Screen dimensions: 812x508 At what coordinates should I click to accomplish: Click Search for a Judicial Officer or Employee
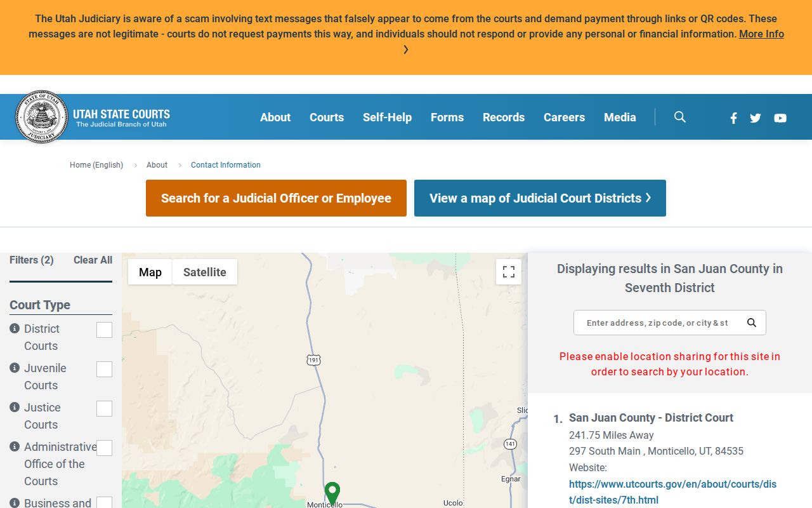[x=276, y=198]
